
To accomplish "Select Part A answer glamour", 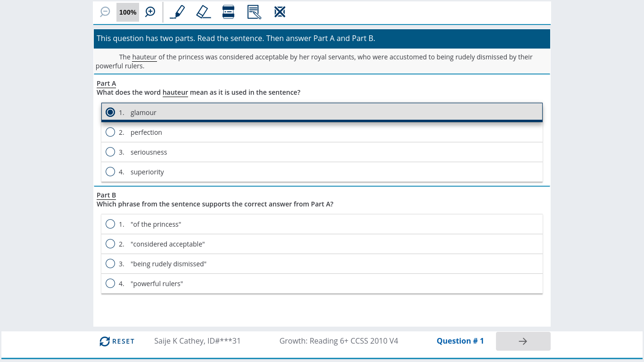I will (x=322, y=112).
